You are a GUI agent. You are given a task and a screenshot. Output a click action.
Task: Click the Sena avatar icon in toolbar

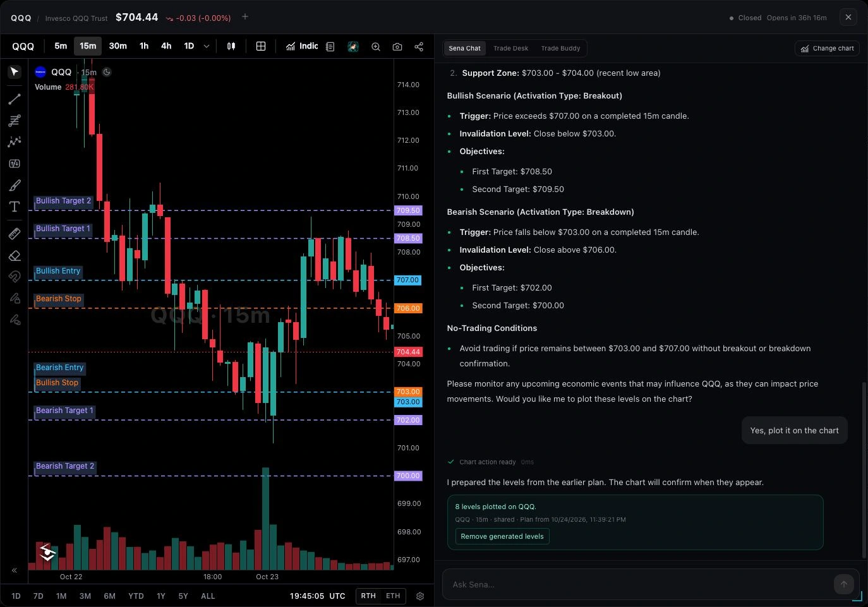353,47
